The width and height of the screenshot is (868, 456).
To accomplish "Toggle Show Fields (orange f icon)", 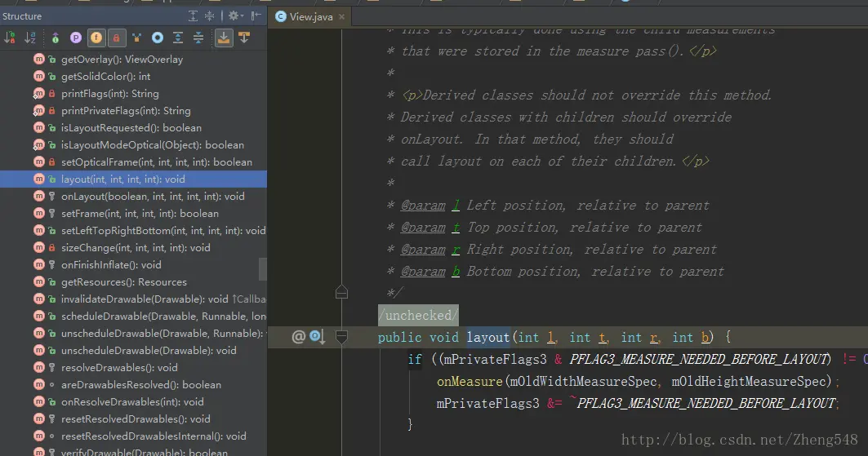I will (96, 38).
